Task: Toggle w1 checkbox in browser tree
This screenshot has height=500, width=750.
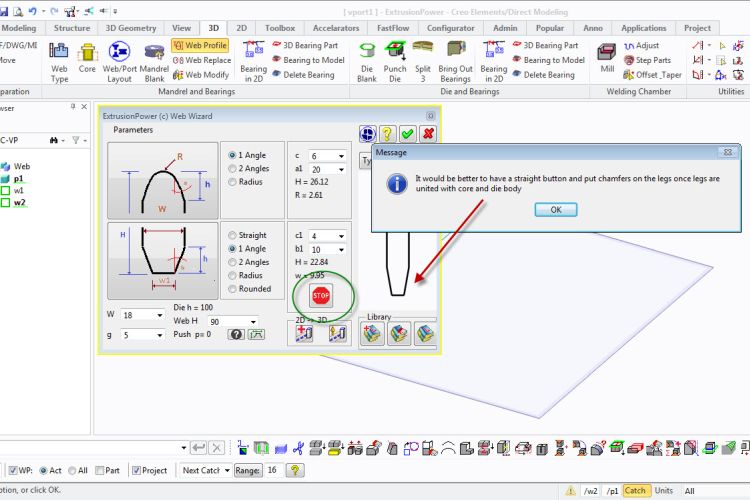Action: point(5,190)
